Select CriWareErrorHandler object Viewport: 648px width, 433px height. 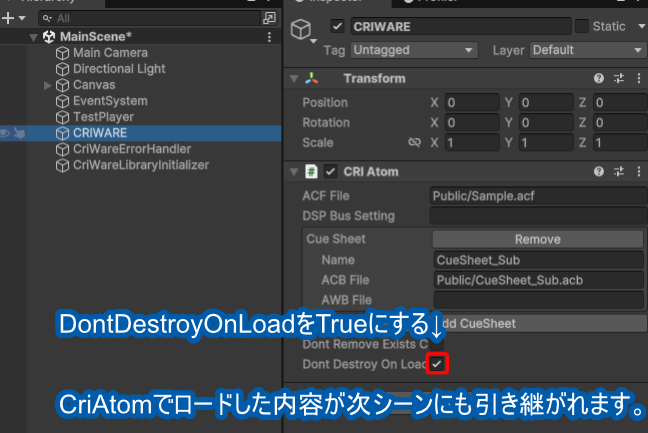pos(132,149)
